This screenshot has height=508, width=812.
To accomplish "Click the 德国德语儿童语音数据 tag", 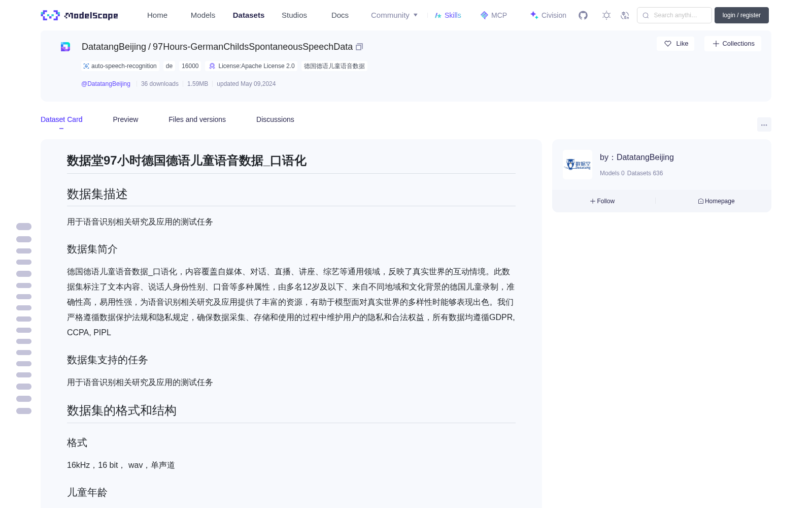I will point(334,66).
